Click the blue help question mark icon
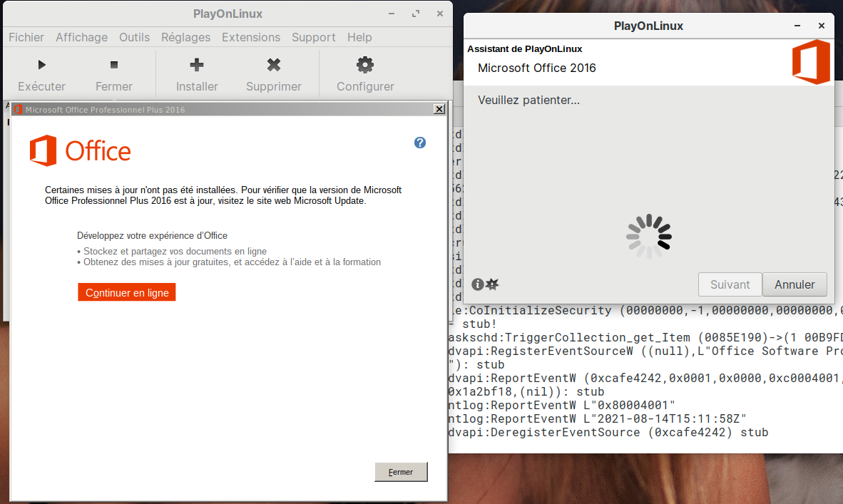This screenshot has height=504, width=843. [420, 143]
